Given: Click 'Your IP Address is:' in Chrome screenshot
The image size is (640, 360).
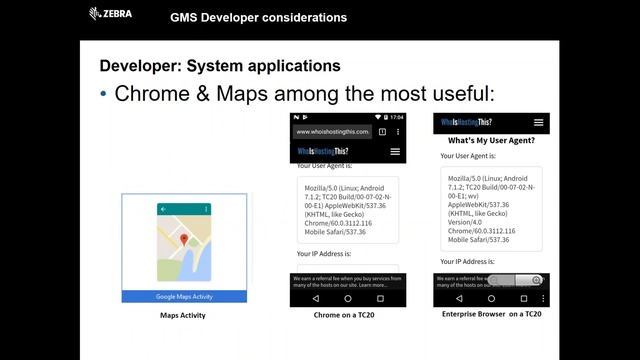Looking at the screenshot, I should click(x=324, y=253).
